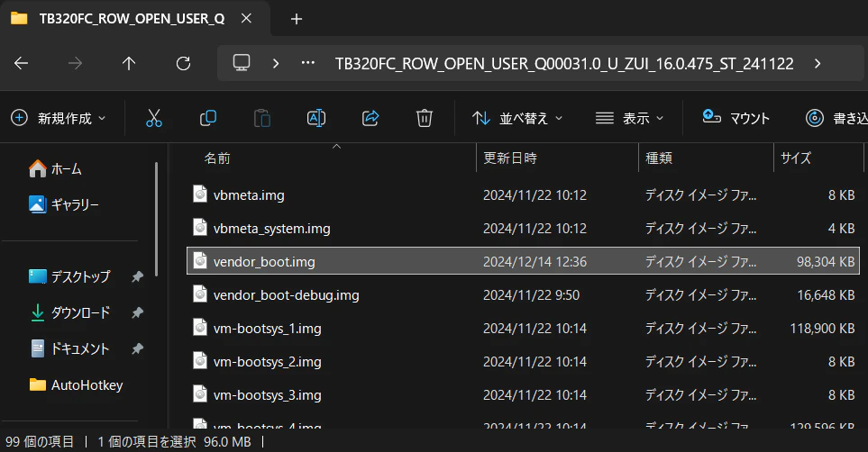Select the vendor_boot.img file name
Image resolution: width=868 pixels, height=452 pixels.
(x=264, y=261)
